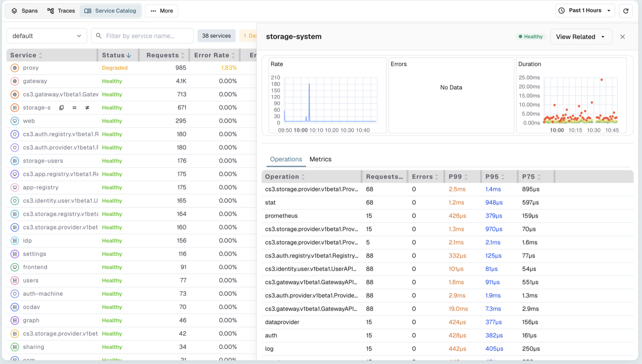Open the More menu

(162, 11)
